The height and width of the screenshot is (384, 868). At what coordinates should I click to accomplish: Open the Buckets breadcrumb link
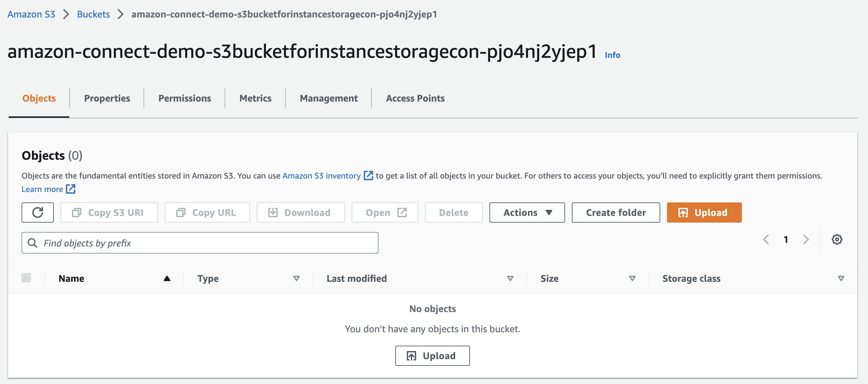point(93,14)
